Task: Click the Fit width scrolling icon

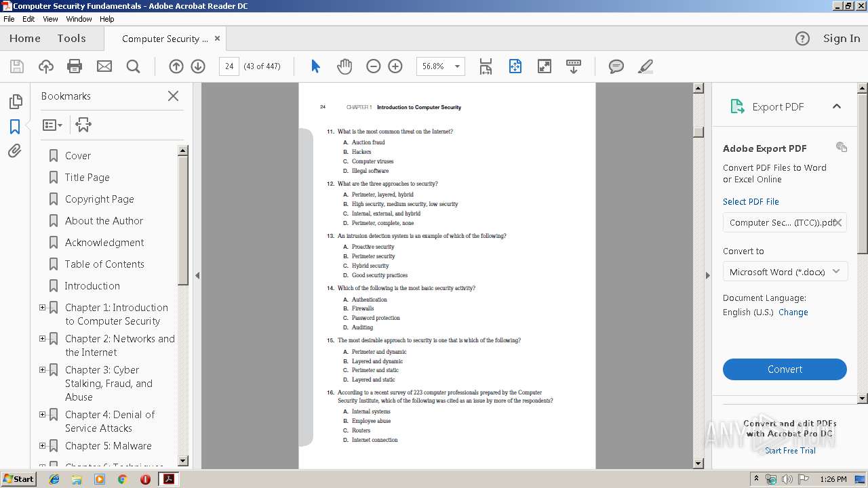Action: coord(486,66)
